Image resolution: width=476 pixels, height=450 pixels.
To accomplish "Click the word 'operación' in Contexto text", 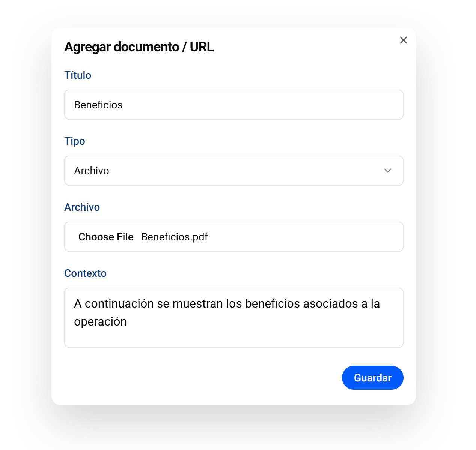I will [x=100, y=322].
